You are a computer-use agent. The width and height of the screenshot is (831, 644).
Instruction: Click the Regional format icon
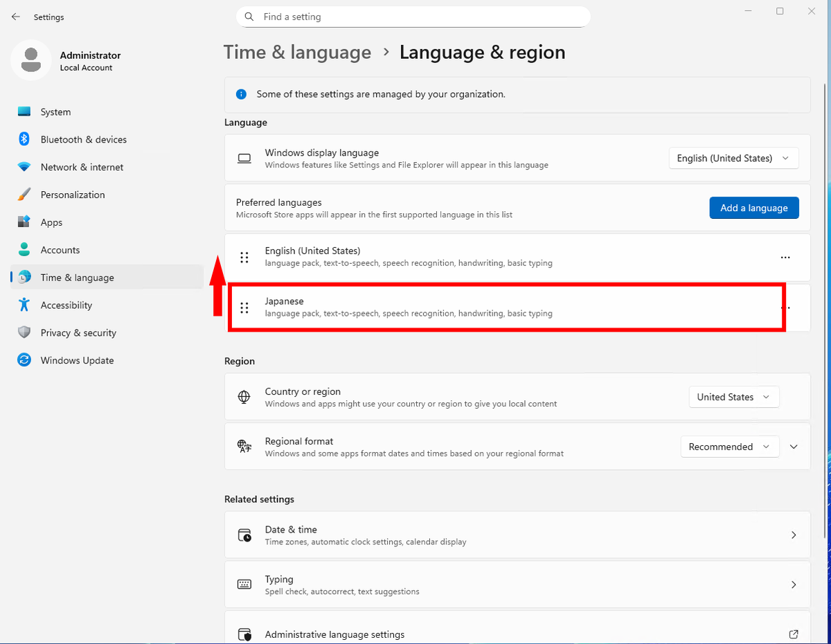pyautogui.click(x=244, y=447)
